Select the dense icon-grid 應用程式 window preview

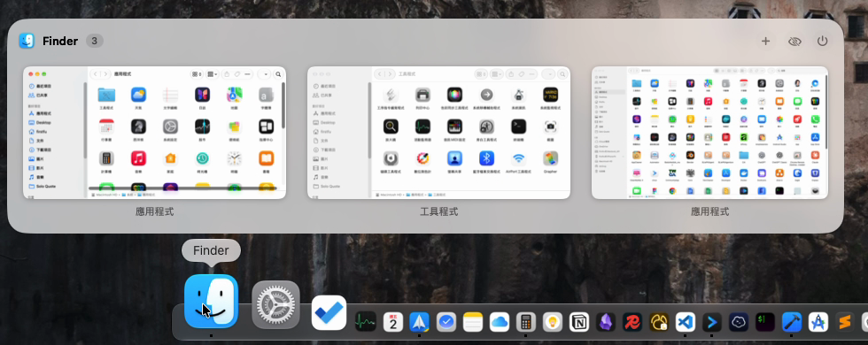709,133
